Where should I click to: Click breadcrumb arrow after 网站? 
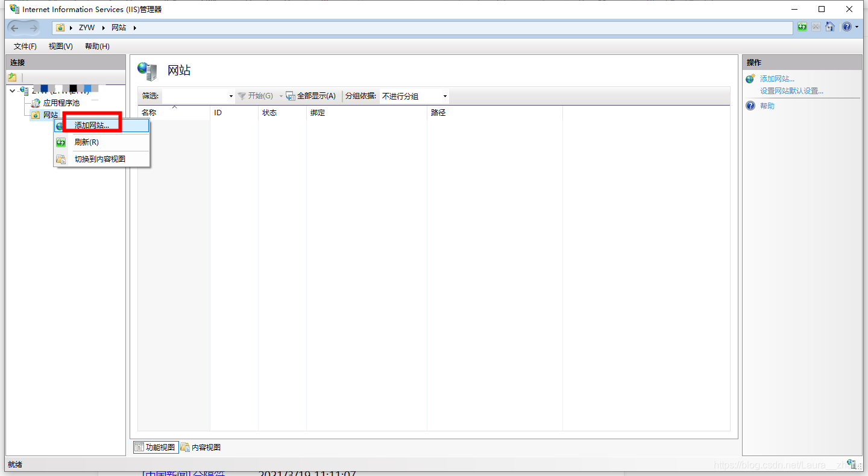point(134,28)
